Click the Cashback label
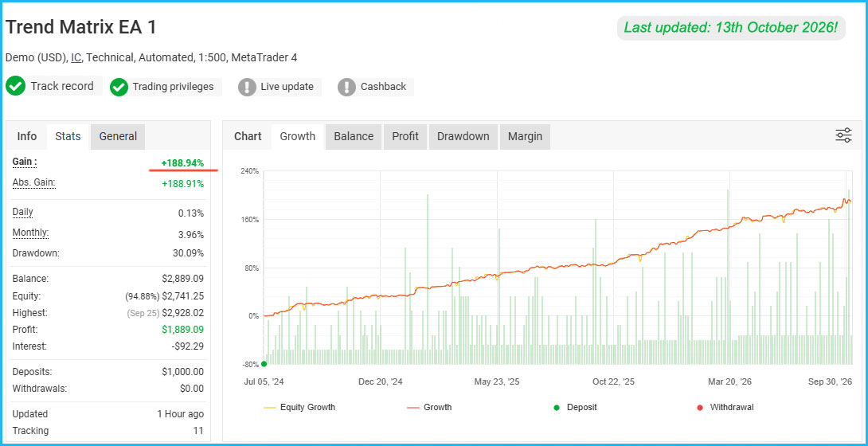Image resolution: width=868 pixels, height=446 pixels. pos(383,87)
